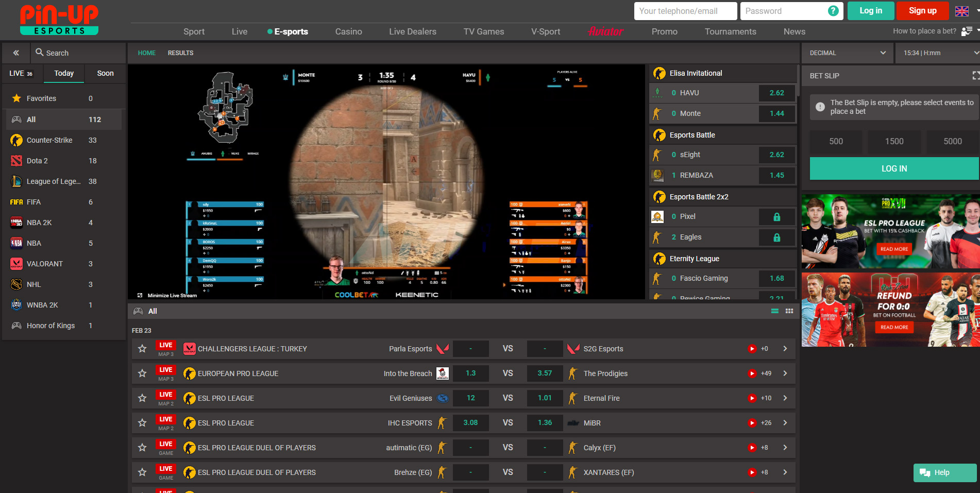Open +49 more markets for European Pro League
The height and width of the screenshot is (493, 980).
coord(766,373)
